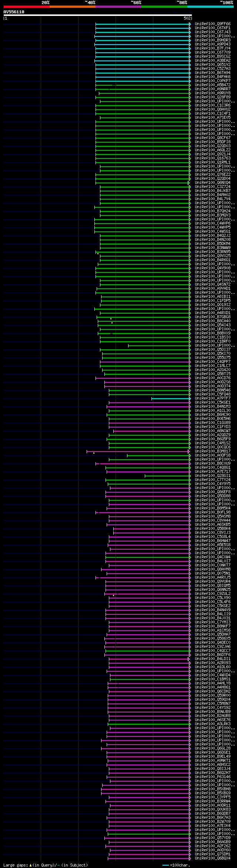The width and height of the screenshot is (237, 868).
Task: Open the UniRef100_Q6DGE1 entry
Action: point(213,753)
